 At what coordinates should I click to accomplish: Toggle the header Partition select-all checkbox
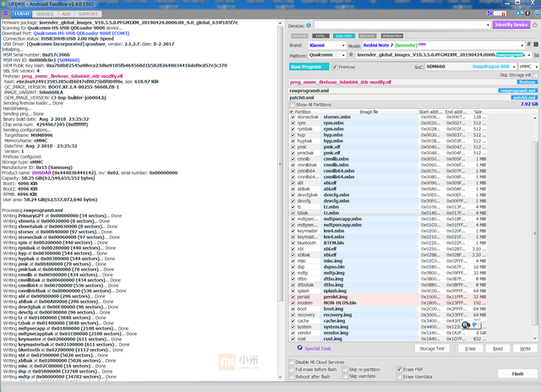tap(292, 112)
